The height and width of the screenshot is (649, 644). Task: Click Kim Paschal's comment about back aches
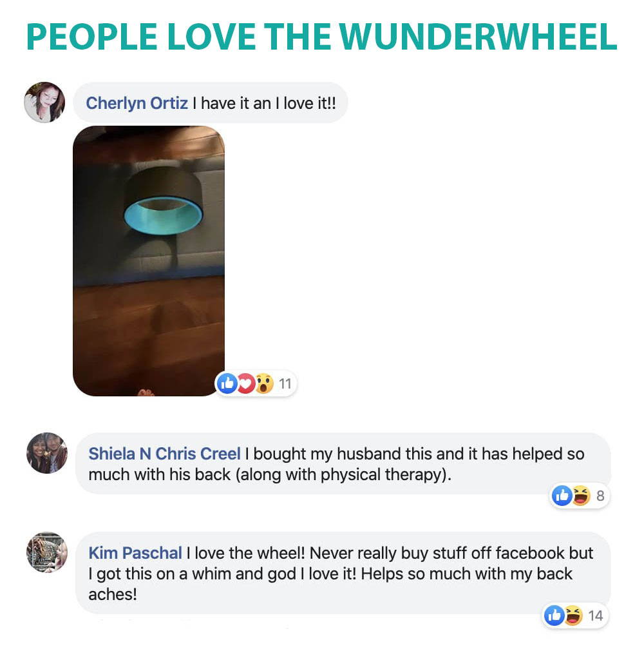point(341,574)
